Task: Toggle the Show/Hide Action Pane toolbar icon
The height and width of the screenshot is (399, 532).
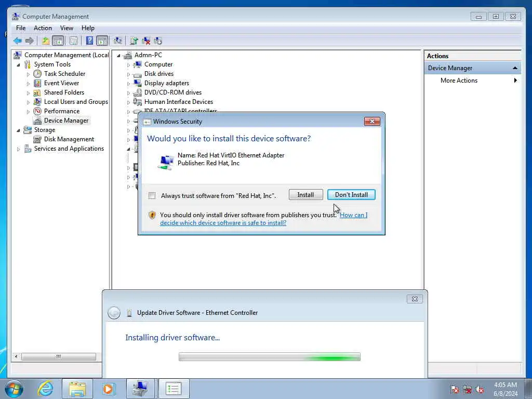Action: [102, 41]
